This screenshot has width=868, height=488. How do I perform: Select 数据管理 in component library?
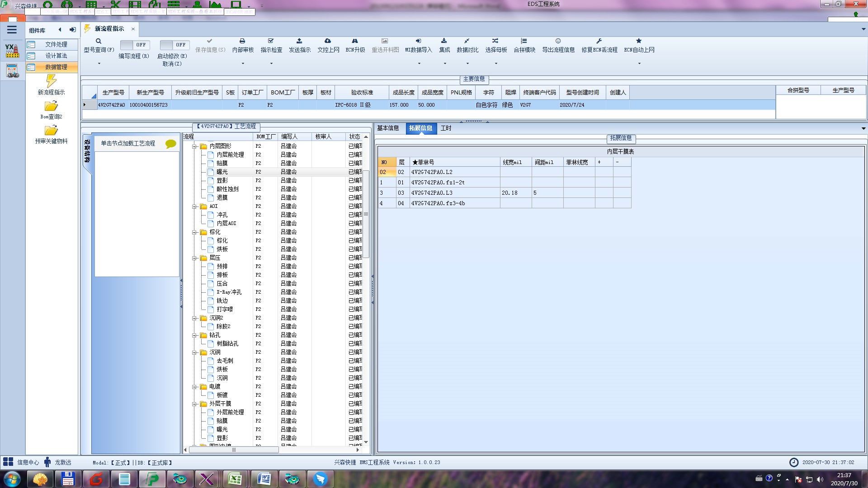(x=56, y=67)
